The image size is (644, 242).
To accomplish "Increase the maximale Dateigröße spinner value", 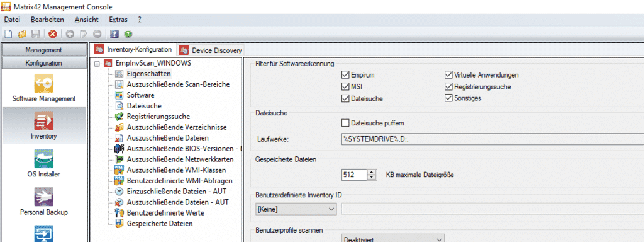I will (372, 172).
